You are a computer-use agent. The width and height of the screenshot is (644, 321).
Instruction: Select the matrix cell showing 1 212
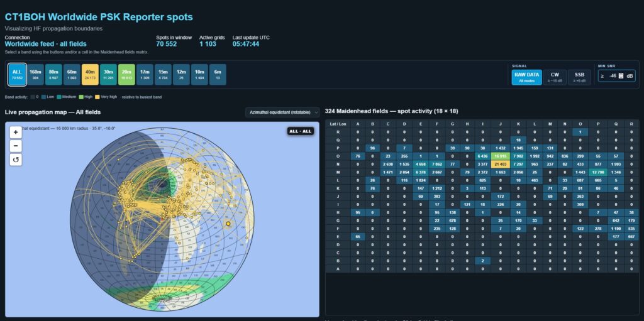[436, 188]
